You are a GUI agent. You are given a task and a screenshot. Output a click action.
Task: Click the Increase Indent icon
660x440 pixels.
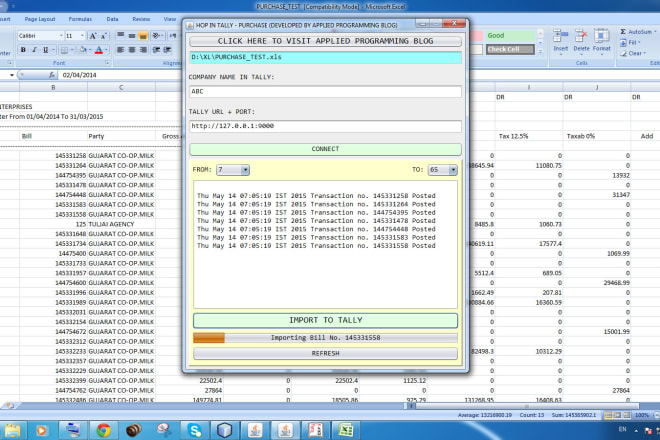[x=167, y=50]
